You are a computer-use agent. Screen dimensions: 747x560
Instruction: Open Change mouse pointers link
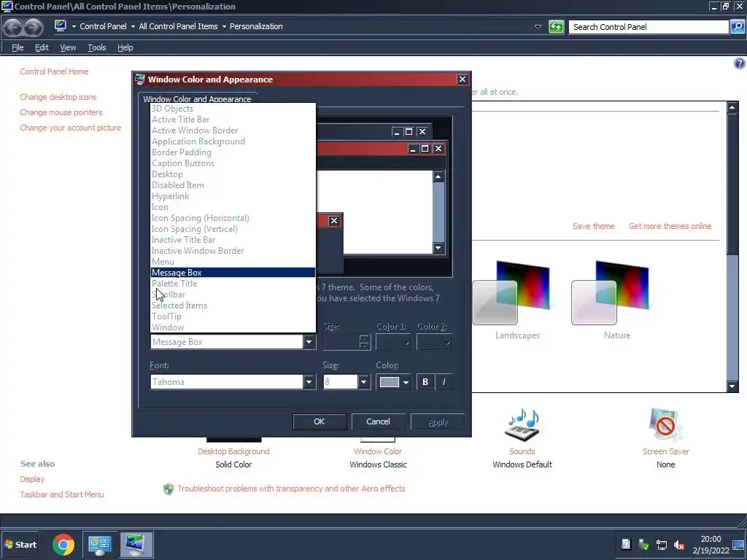click(61, 112)
